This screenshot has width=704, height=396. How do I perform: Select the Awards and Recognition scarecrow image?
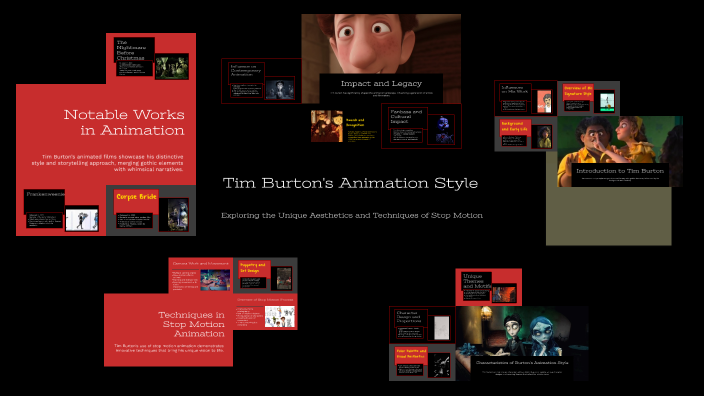[327, 127]
